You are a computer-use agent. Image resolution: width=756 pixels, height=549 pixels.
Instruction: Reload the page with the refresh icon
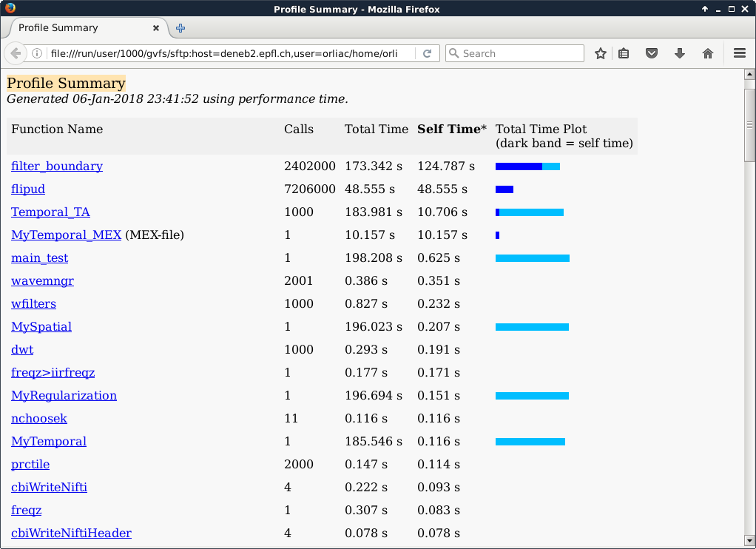point(427,53)
